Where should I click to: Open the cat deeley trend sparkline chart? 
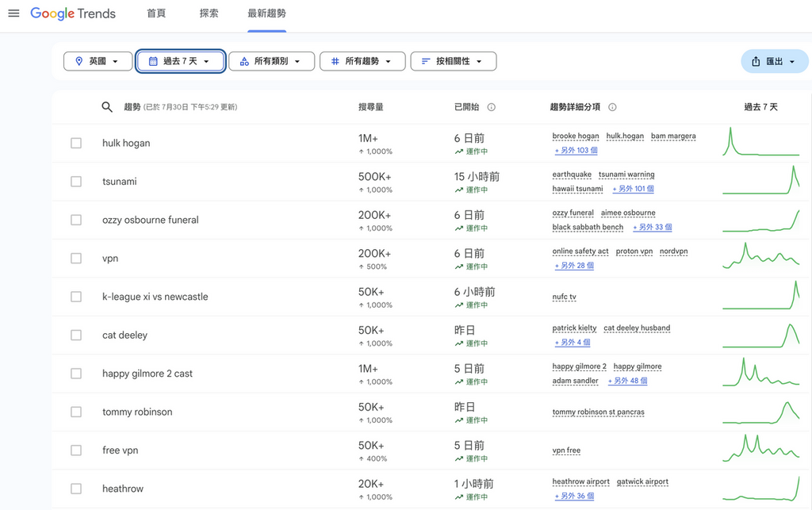pos(760,334)
